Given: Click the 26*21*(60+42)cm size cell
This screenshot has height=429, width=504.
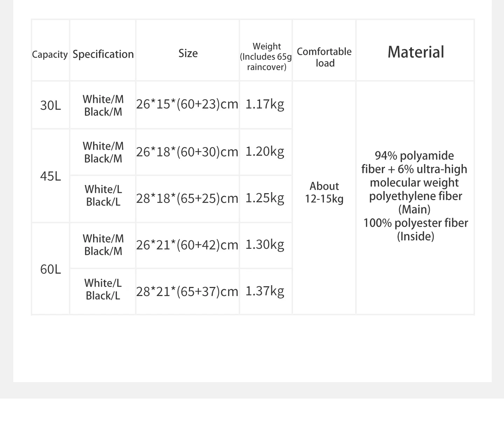Looking at the screenshot, I should click(x=187, y=245).
